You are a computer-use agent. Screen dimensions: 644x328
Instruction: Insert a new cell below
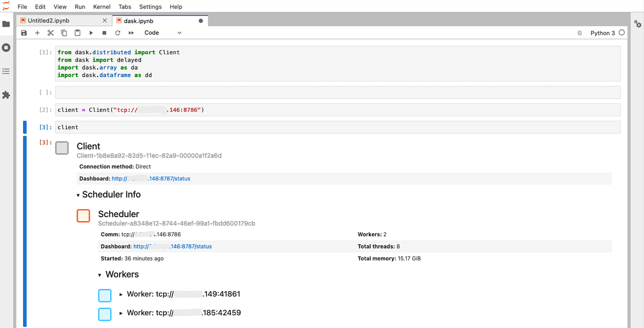[37, 33]
